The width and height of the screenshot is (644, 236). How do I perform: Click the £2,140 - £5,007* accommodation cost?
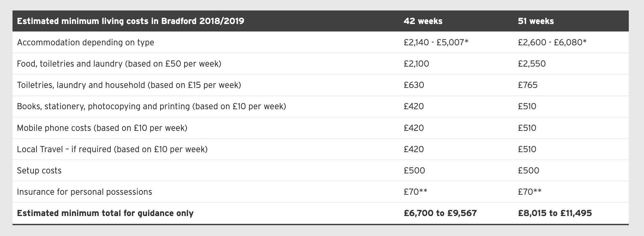point(436,43)
